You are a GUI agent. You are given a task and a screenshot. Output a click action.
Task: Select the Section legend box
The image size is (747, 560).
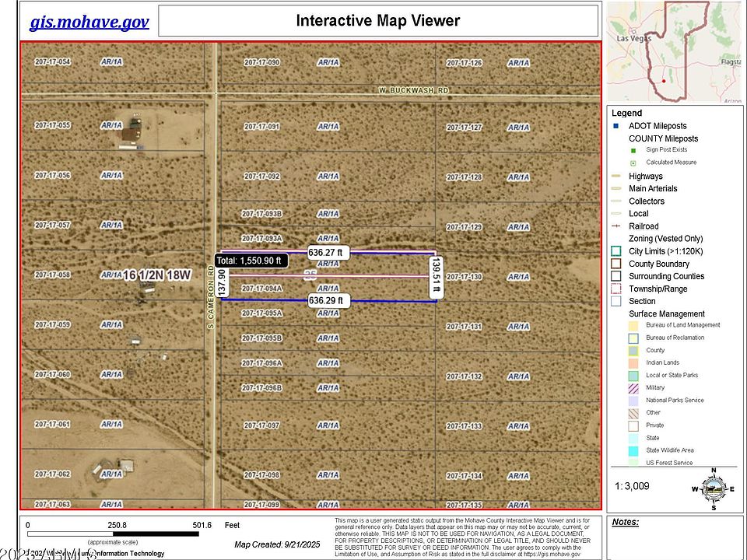(x=615, y=301)
